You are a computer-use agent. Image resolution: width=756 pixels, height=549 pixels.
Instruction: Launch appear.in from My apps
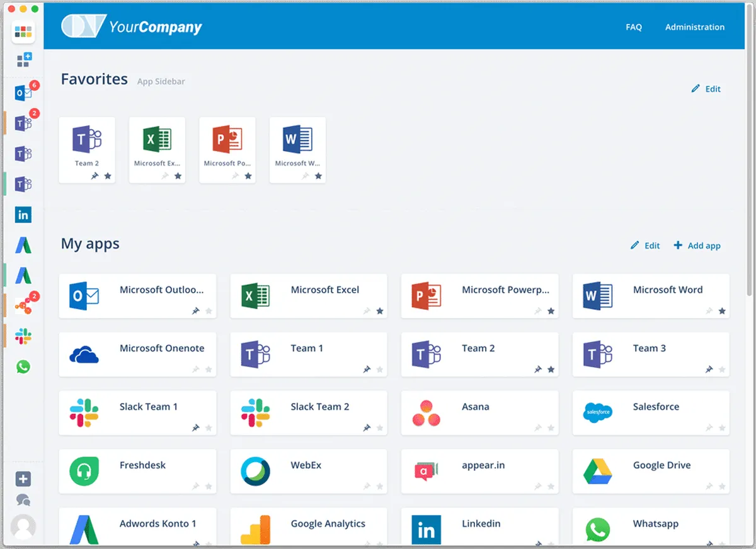480,472
